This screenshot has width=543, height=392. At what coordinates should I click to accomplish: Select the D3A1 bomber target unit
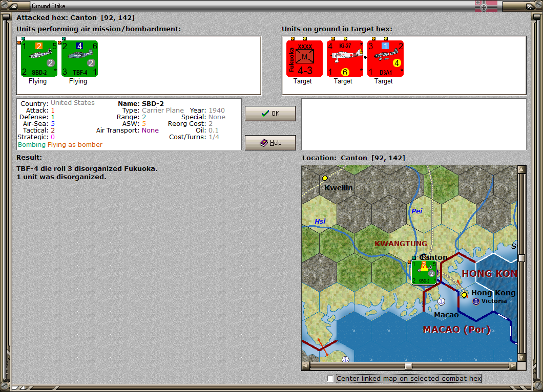(x=385, y=58)
